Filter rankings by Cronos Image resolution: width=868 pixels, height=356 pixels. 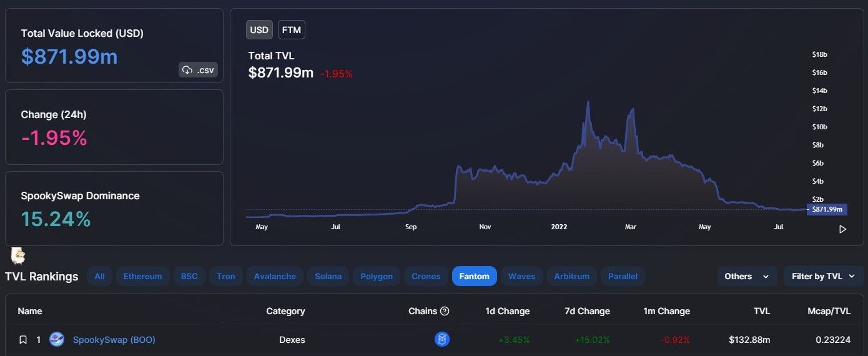coord(426,276)
